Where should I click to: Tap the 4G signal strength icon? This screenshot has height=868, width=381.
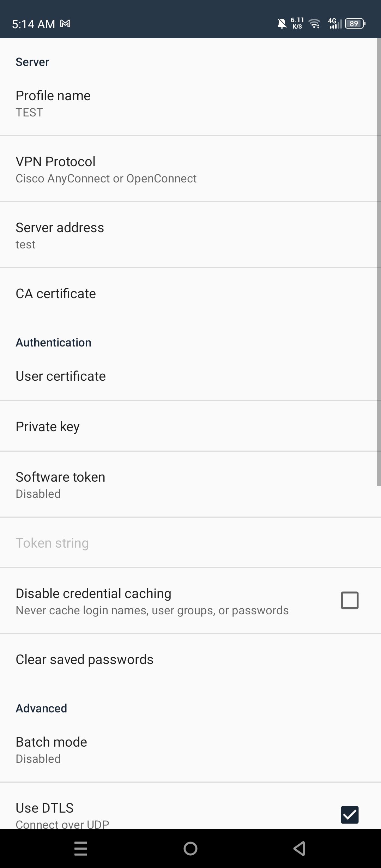(x=334, y=24)
